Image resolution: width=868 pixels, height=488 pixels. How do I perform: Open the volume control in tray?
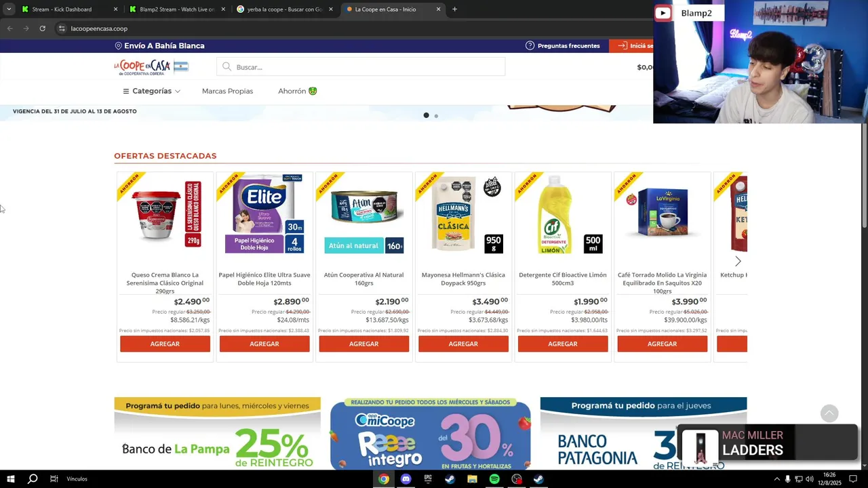(x=809, y=479)
